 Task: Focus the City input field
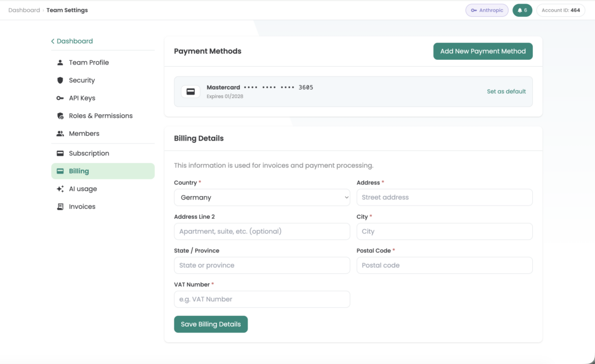[x=445, y=231]
